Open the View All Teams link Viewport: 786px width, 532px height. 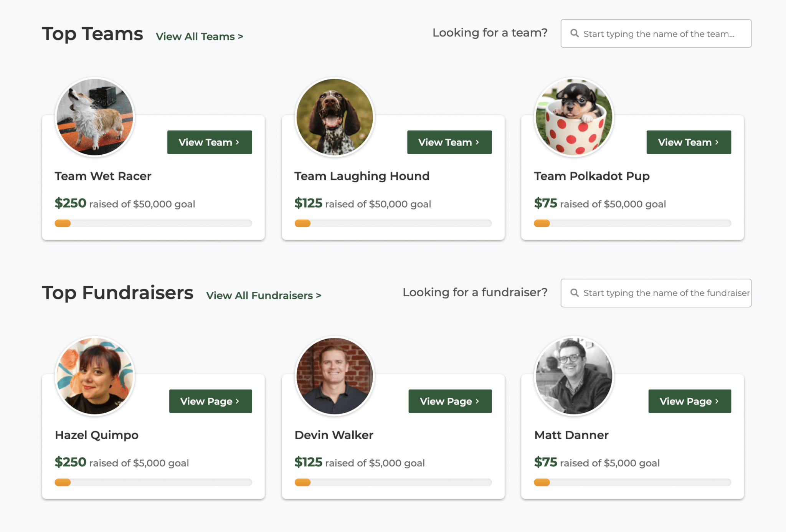(199, 36)
